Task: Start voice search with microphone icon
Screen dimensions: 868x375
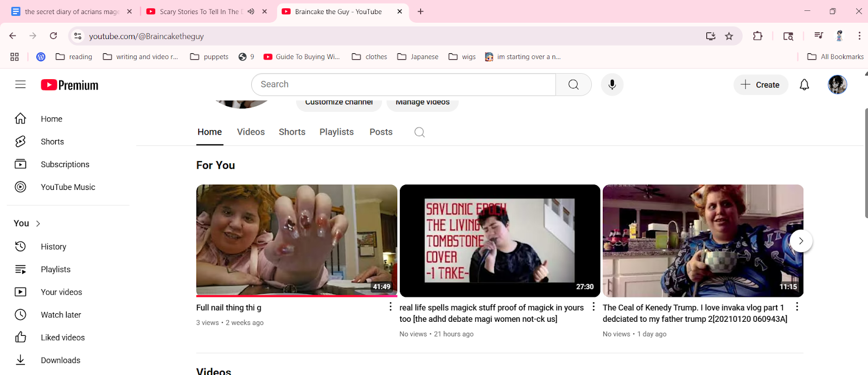Action: coord(612,85)
